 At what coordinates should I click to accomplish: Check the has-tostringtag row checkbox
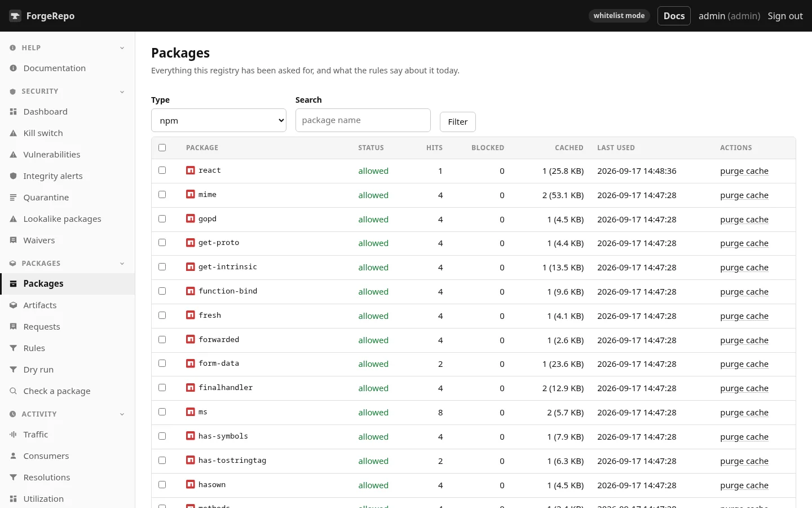pyautogui.click(x=162, y=461)
